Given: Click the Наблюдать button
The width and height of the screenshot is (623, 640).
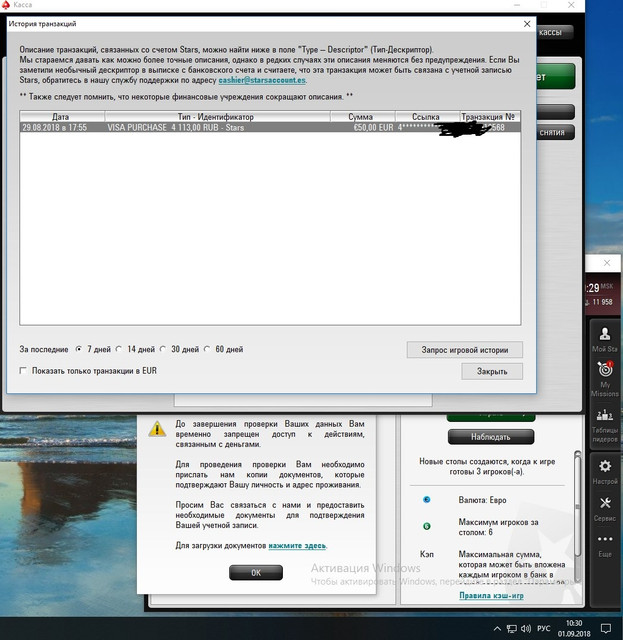Looking at the screenshot, I should [491, 437].
